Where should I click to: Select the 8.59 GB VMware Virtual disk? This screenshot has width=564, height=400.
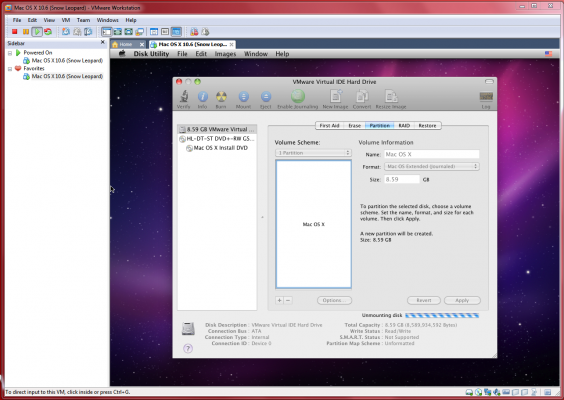[x=217, y=129]
